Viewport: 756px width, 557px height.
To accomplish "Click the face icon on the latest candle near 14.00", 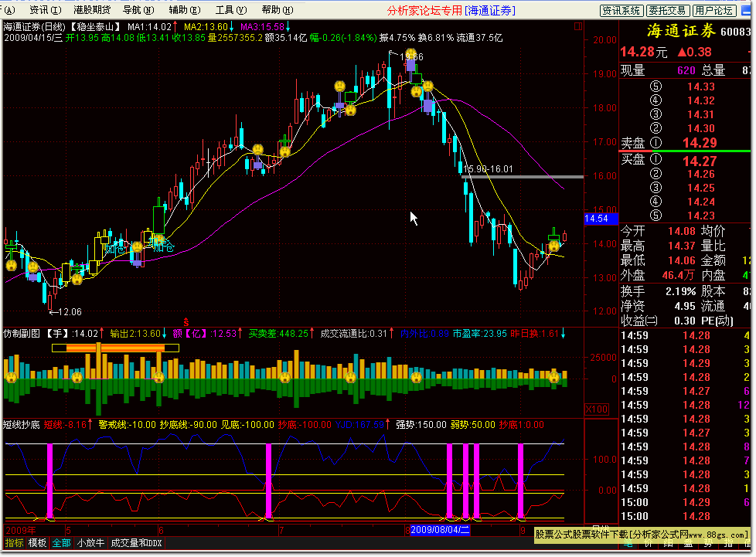I will point(554,246).
